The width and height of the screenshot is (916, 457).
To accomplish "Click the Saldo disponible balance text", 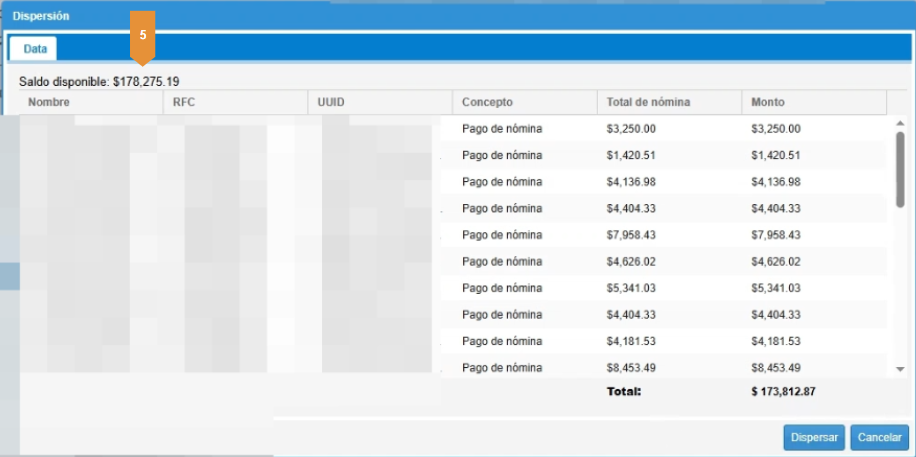I will [100, 81].
